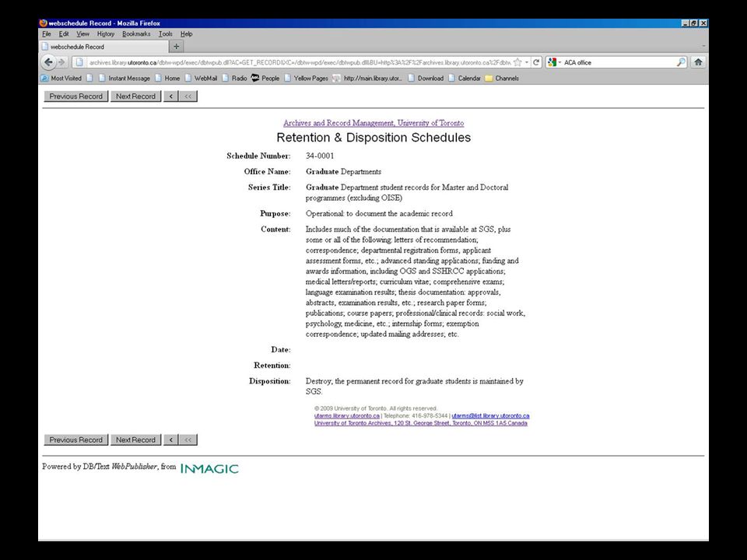Select the webschedule Record tab
This screenshot has height=560, width=747.
coord(103,47)
